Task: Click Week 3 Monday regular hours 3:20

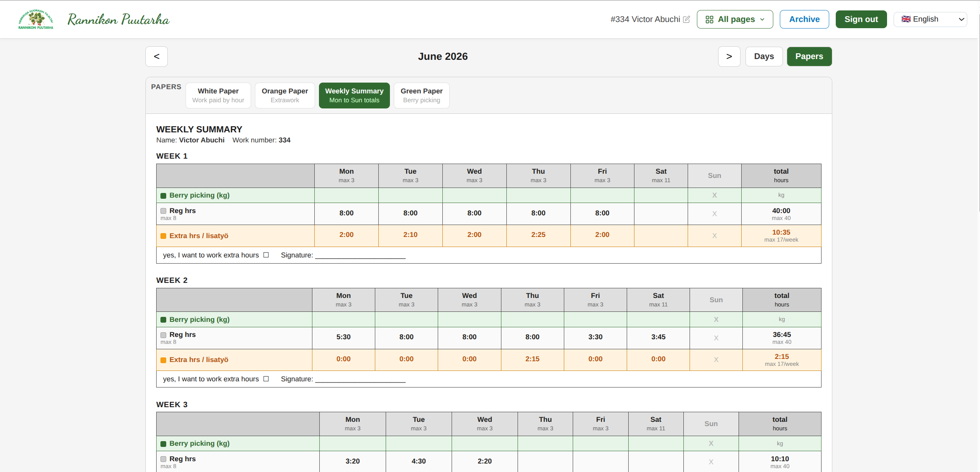Action: 353,461
